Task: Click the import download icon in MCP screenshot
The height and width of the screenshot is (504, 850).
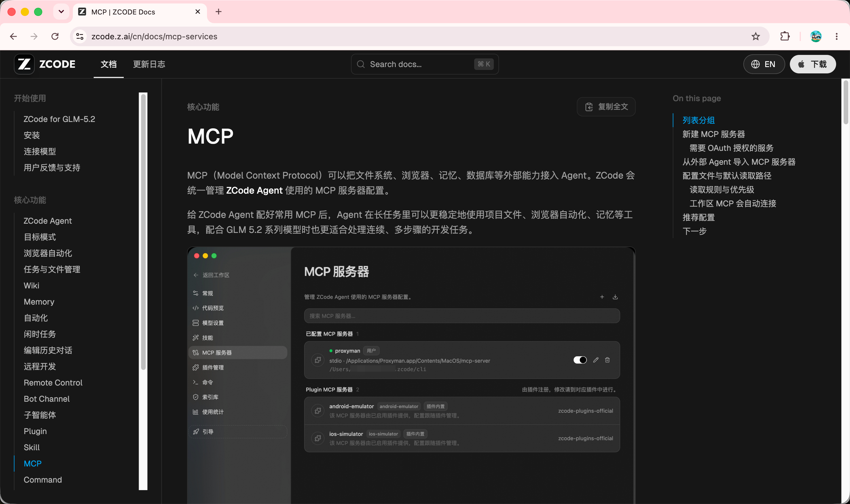Action: (x=615, y=297)
